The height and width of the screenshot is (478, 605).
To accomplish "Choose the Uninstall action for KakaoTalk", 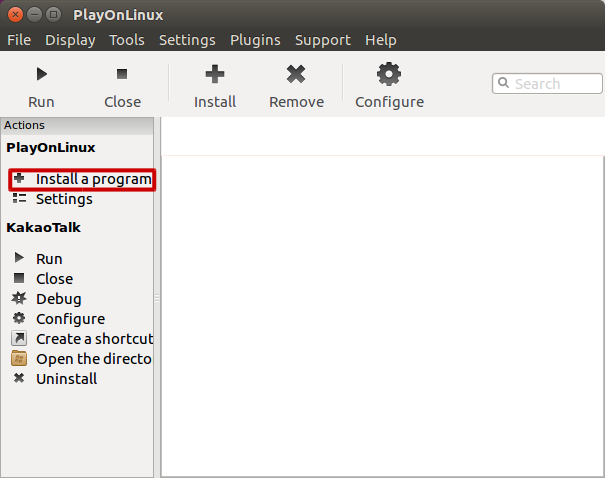I will [67, 379].
